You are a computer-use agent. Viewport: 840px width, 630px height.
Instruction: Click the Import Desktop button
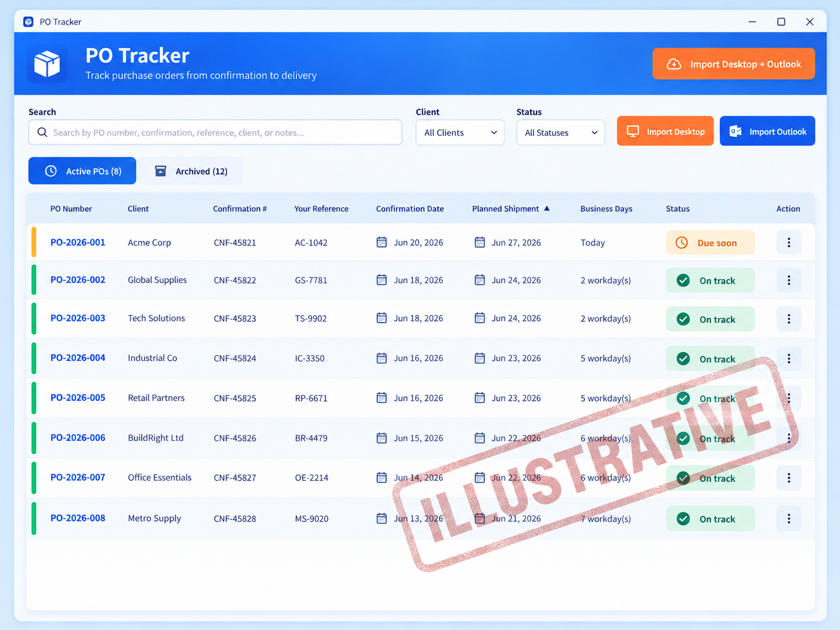665,131
